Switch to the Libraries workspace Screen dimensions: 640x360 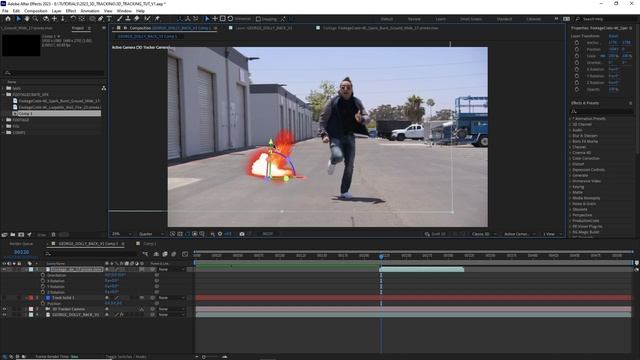point(533,19)
